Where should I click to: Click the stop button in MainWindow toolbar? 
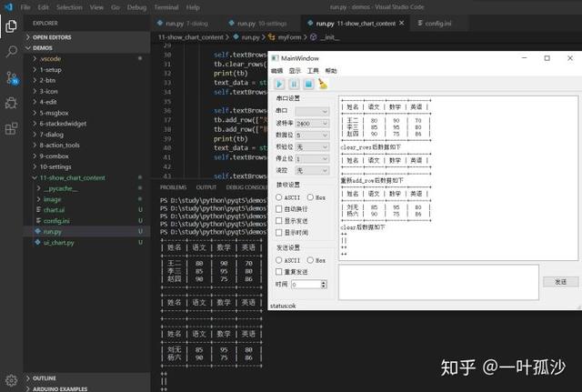(308, 85)
